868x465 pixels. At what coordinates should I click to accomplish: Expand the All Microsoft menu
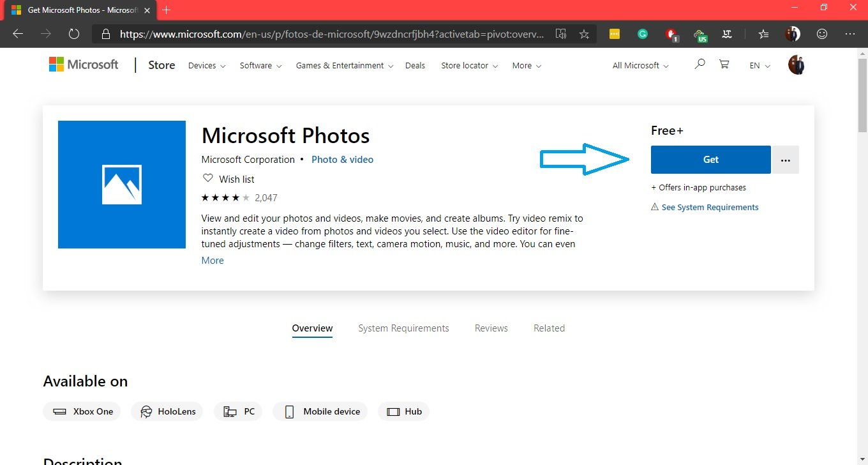[x=641, y=65]
